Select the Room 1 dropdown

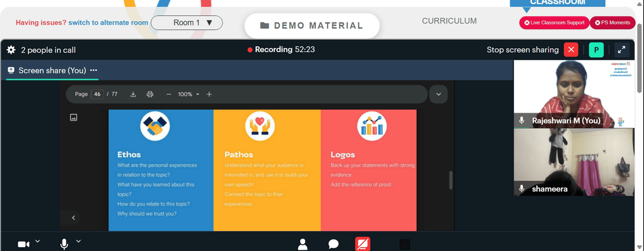click(x=187, y=23)
